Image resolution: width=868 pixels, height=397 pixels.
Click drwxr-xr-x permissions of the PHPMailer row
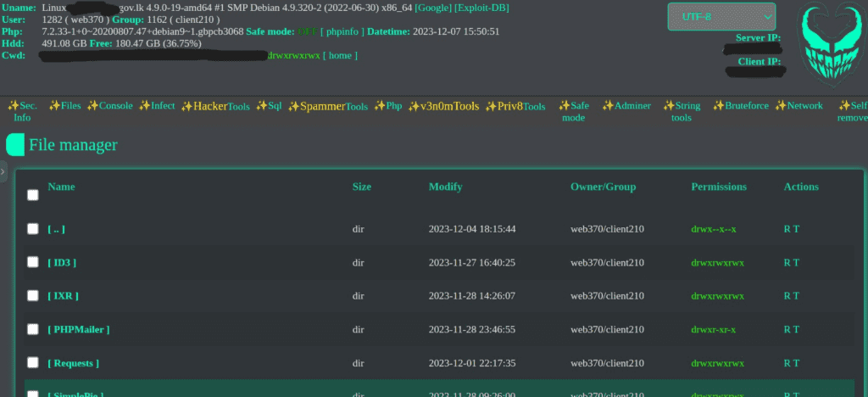[713, 329]
